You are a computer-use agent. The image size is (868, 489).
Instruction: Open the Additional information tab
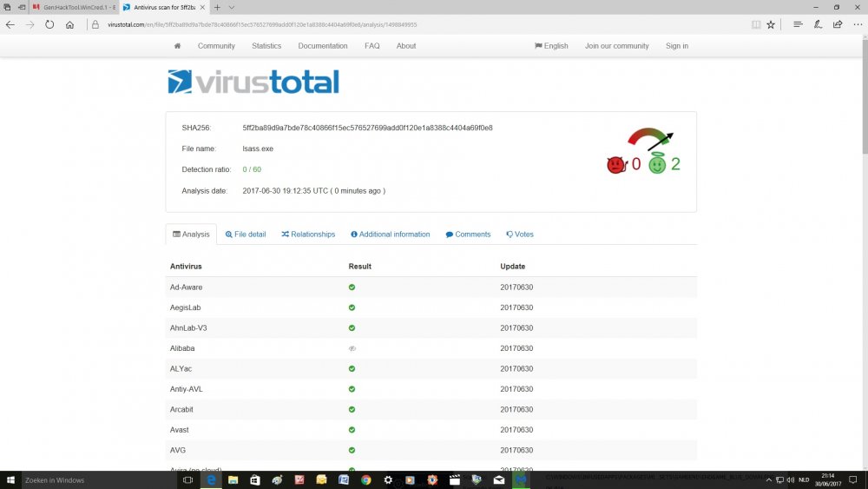(391, 235)
